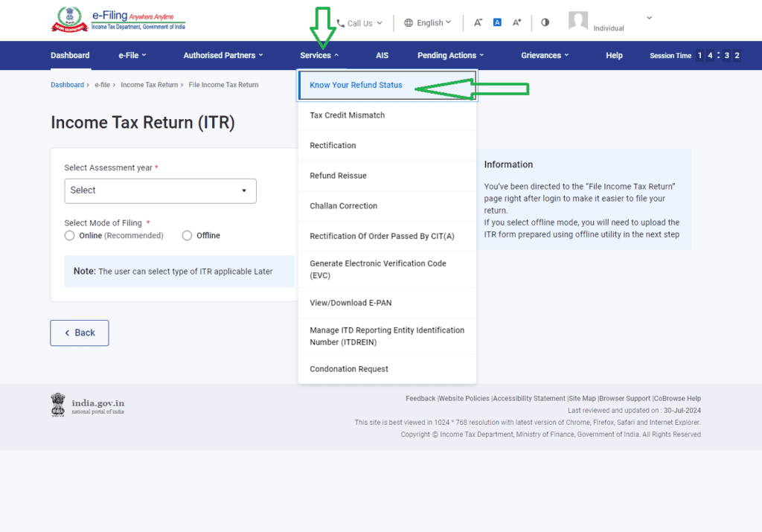762x532 pixels.
Task: Toggle high contrast mode icon
Action: (x=545, y=22)
